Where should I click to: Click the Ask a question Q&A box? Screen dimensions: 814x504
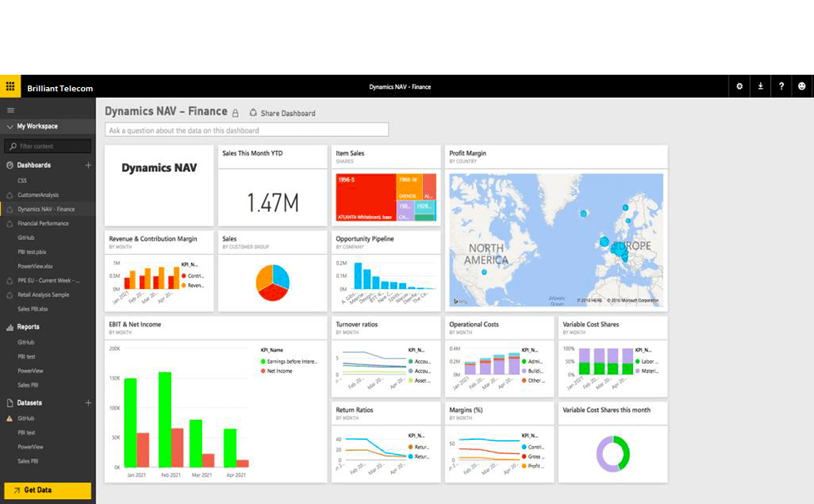coord(247,130)
